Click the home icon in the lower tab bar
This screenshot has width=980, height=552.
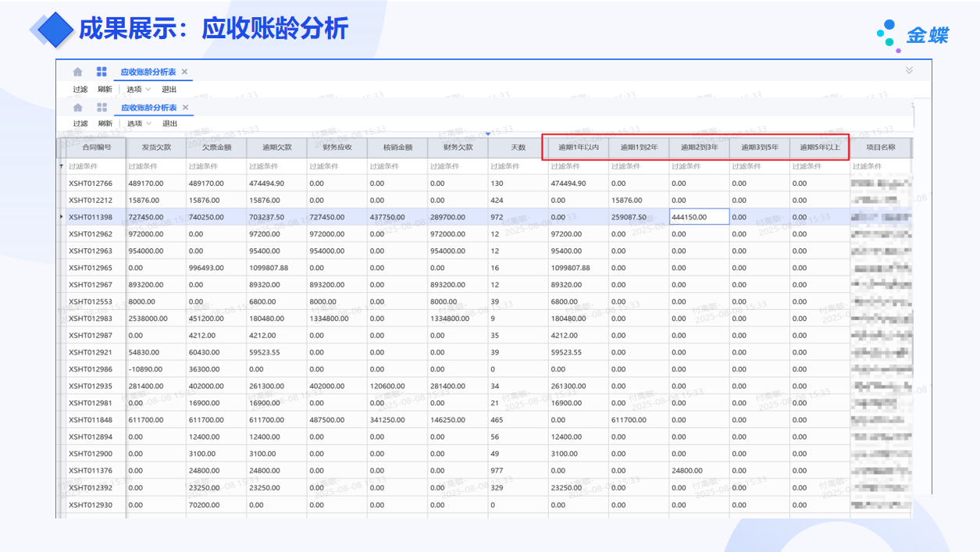point(78,108)
